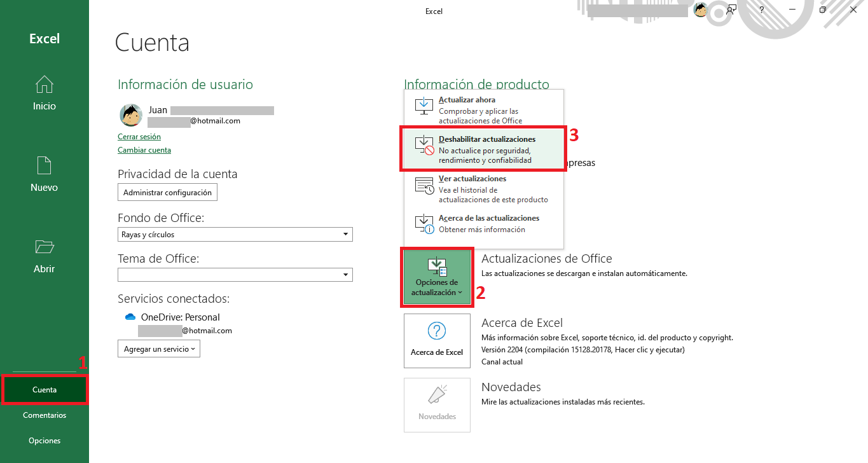868x463 pixels.
Task: Expand the Agregar un servicio dropdown
Action: (159, 349)
